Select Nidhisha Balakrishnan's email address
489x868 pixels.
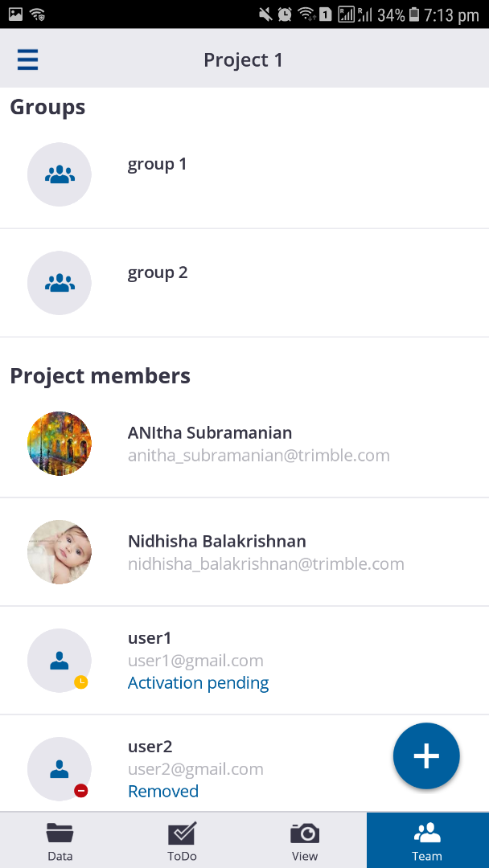pos(265,564)
